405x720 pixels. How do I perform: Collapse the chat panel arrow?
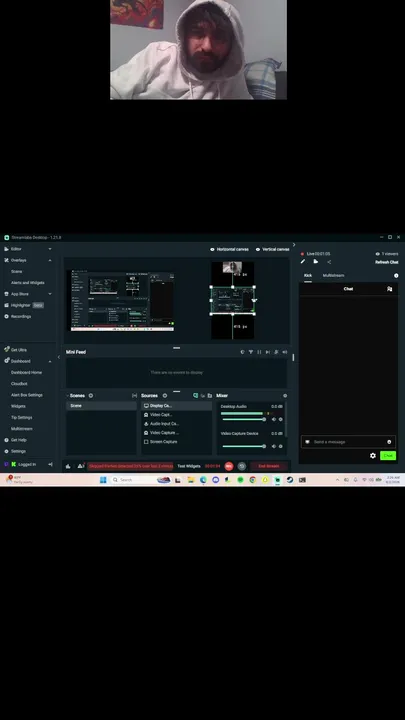click(x=294, y=245)
